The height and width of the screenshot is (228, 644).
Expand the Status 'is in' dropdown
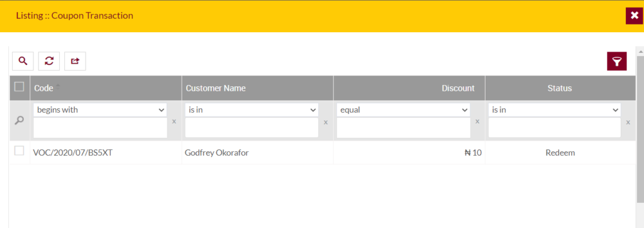pyautogui.click(x=555, y=110)
